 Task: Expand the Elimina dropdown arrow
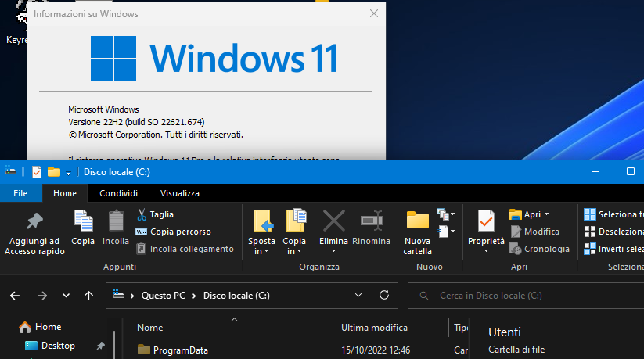pos(333,251)
